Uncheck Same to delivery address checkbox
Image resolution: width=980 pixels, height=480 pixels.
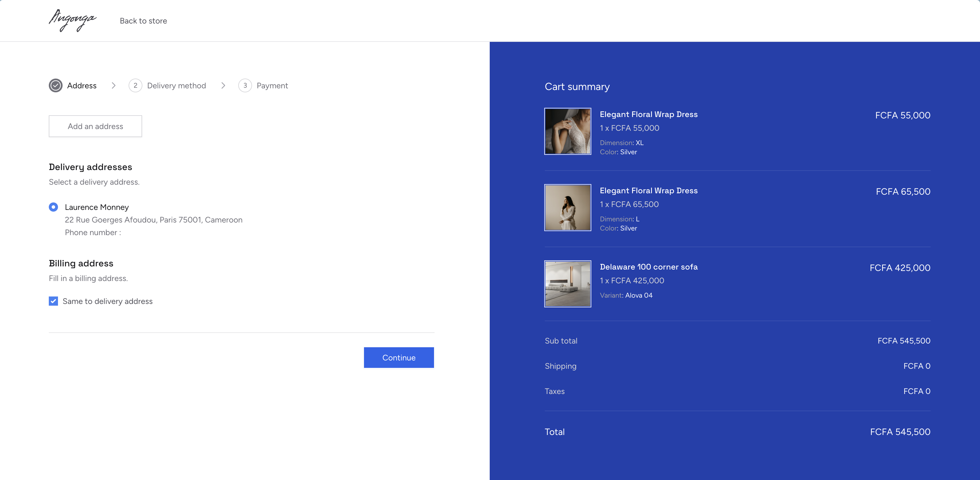pyautogui.click(x=53, y=301)
